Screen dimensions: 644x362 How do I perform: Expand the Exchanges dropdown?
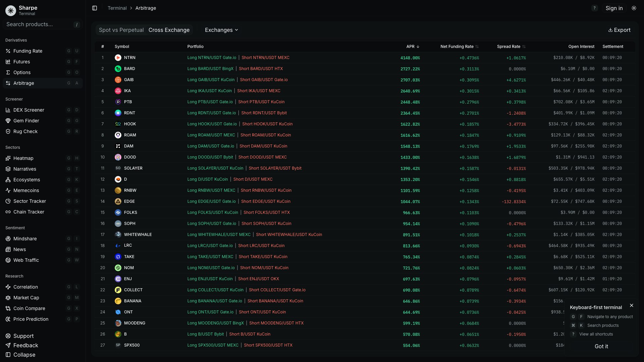point(221,30)
